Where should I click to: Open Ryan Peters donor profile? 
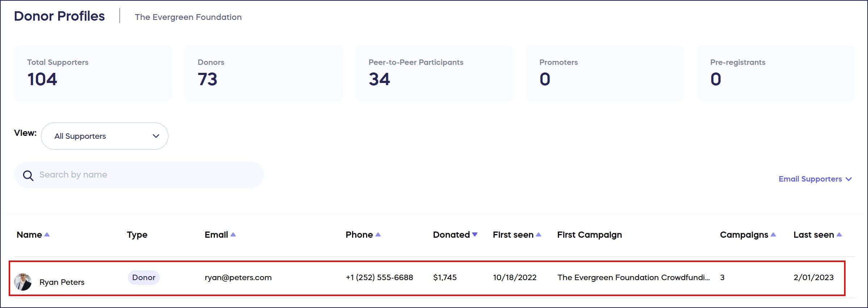[x=62, y=282]
